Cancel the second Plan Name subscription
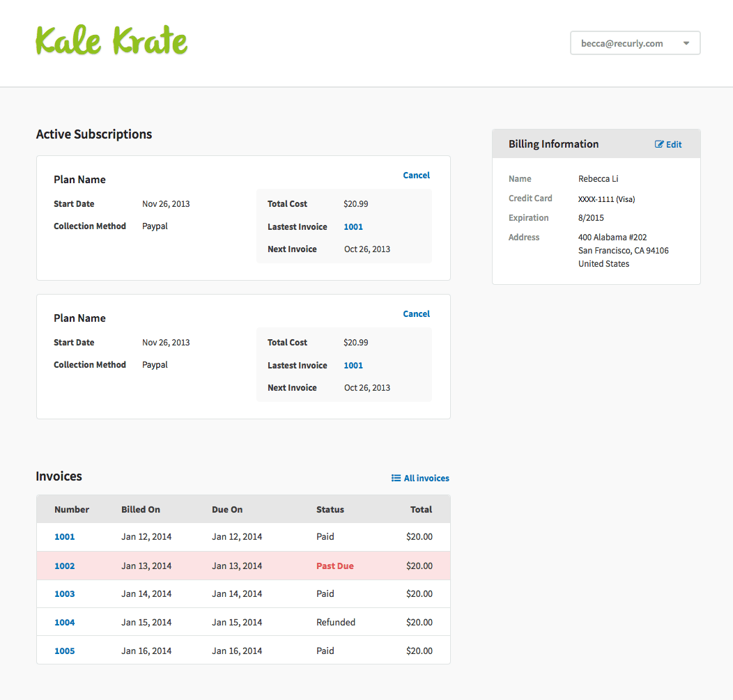 click(416, 313)
